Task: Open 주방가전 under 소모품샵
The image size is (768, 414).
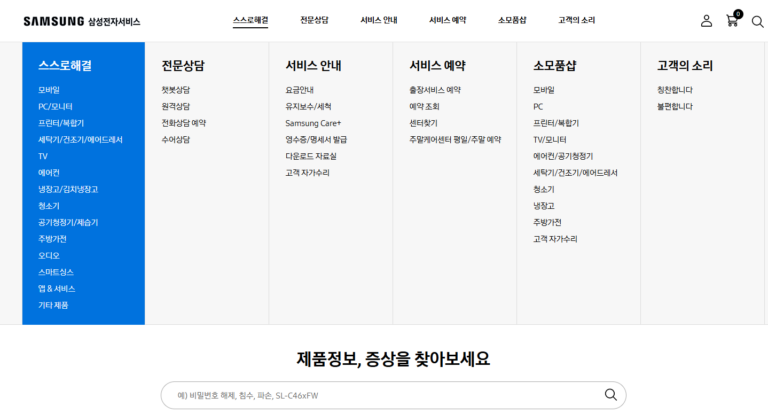Action: point(548,222)
